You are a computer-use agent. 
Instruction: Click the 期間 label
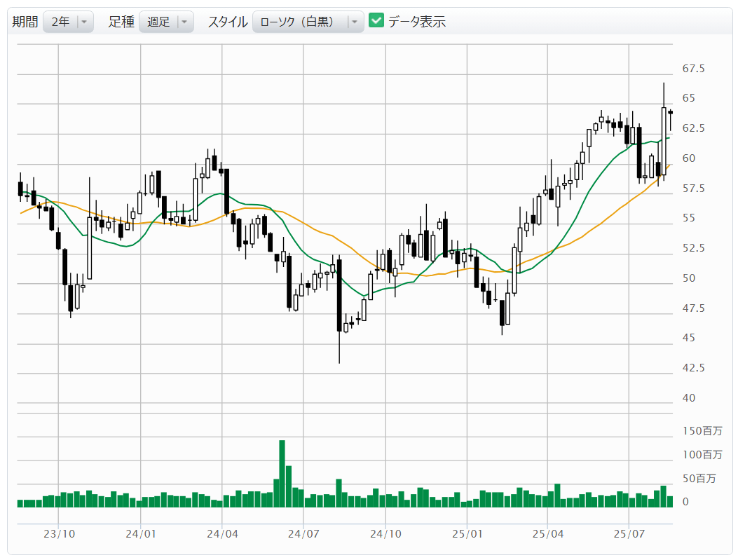tap(25, 22)
